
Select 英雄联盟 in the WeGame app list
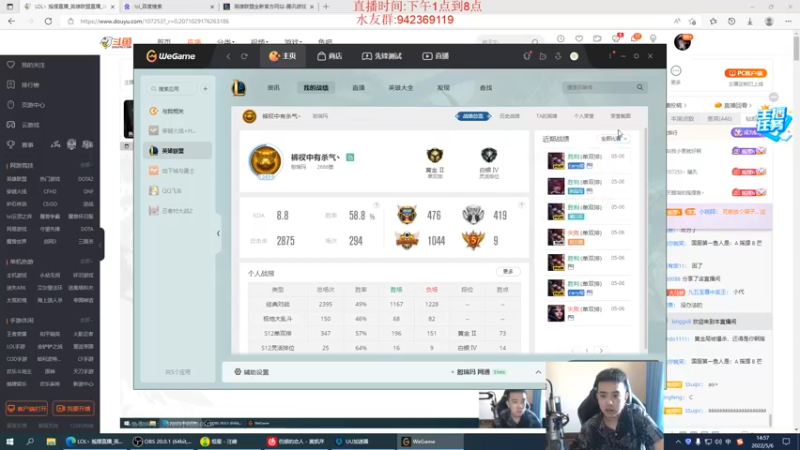pos(178,151)
